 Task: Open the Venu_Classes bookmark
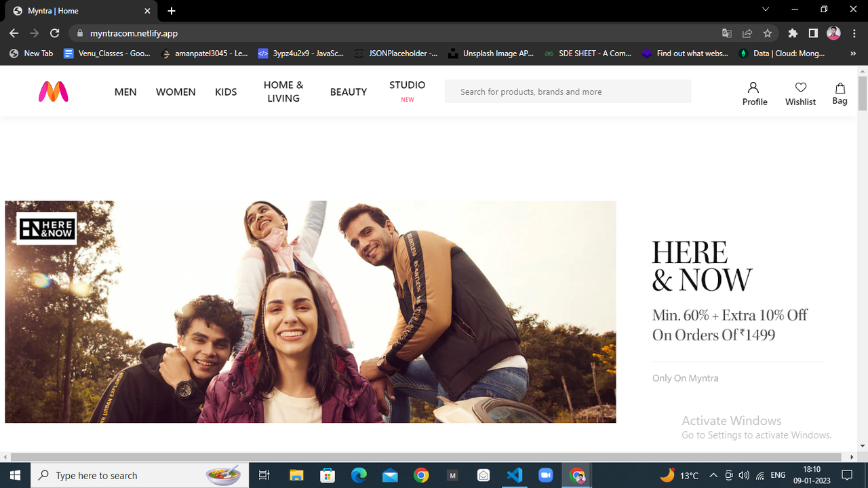(107, 53)
